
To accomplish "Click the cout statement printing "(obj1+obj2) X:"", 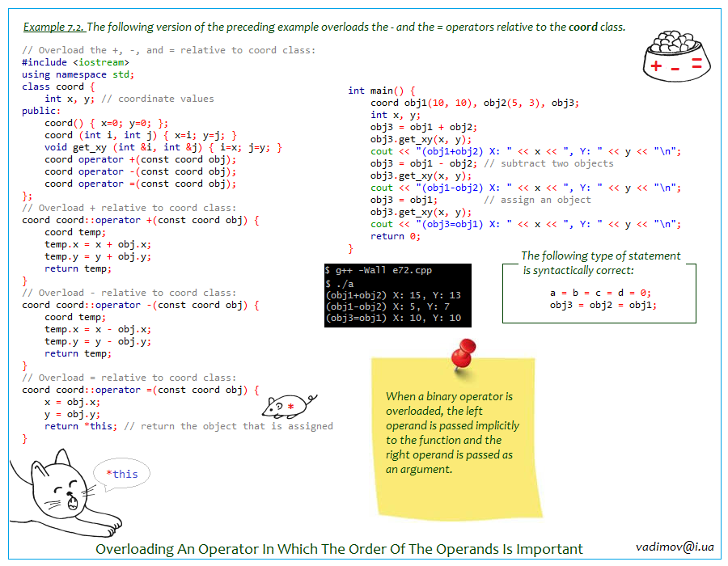I will [x=526, y=151].
